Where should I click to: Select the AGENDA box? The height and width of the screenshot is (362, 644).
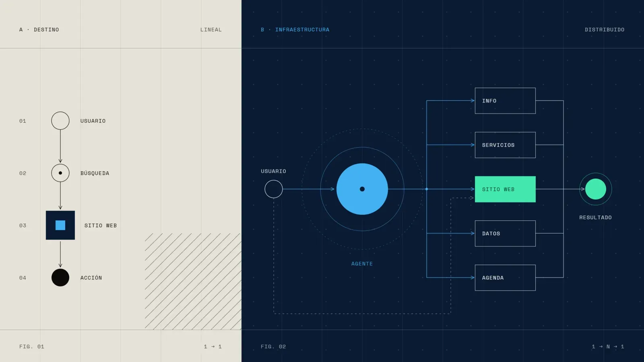click(505, 278)
